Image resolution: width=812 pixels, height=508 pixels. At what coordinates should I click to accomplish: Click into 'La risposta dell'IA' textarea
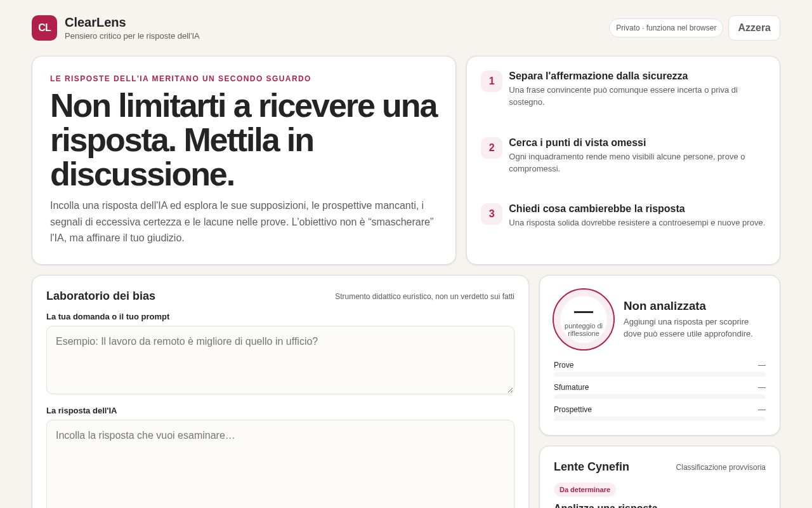click(280, 464)
